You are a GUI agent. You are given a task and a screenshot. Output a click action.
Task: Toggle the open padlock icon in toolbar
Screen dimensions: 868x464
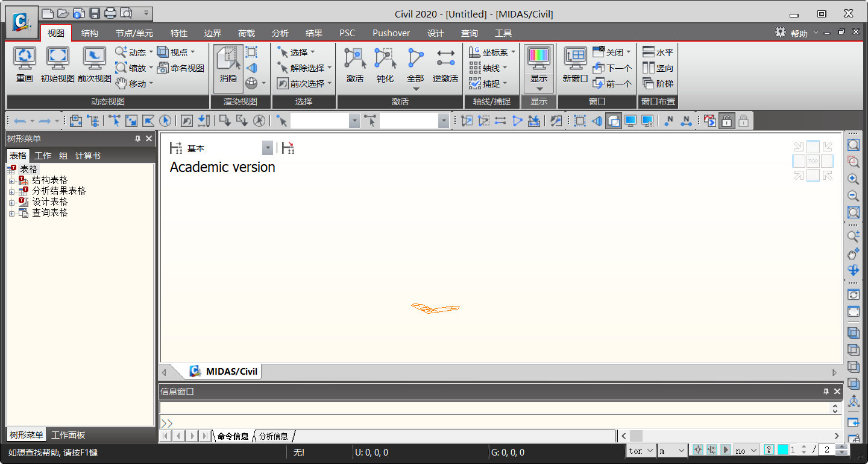[727, 121]
